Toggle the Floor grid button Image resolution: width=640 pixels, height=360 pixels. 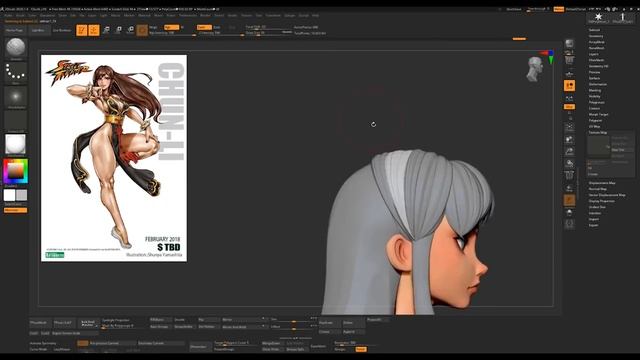pyautogui.click(x=569, y=73)
